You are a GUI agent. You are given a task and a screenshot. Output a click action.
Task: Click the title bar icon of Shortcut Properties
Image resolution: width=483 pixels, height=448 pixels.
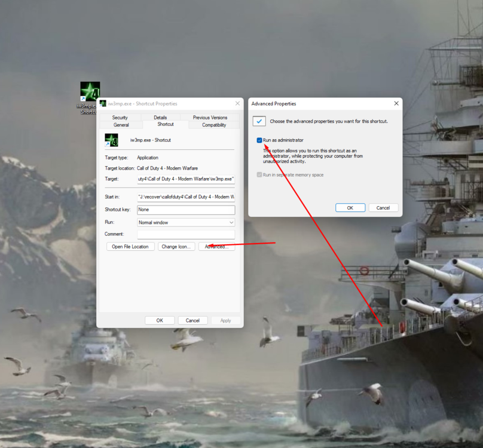(x=102, y=103)
